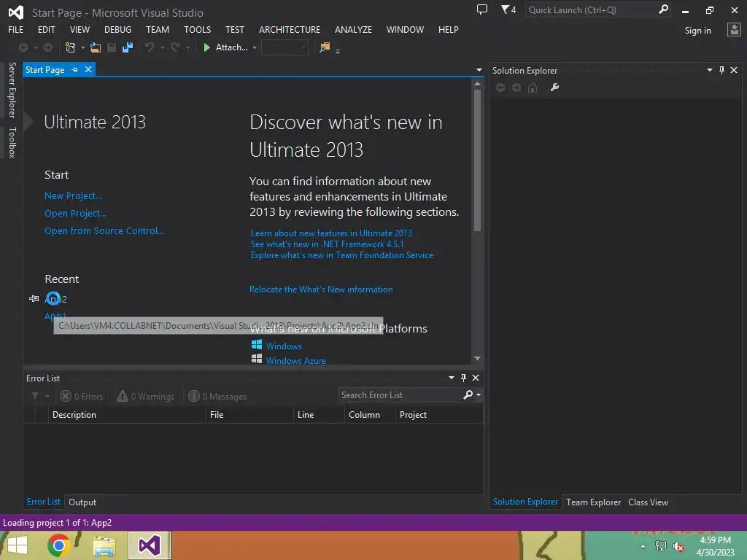Image resolution: width=747 pixels, height=560 pixels.
Task: Click the Save All toolbar icon
Action: tap(127, 47)
